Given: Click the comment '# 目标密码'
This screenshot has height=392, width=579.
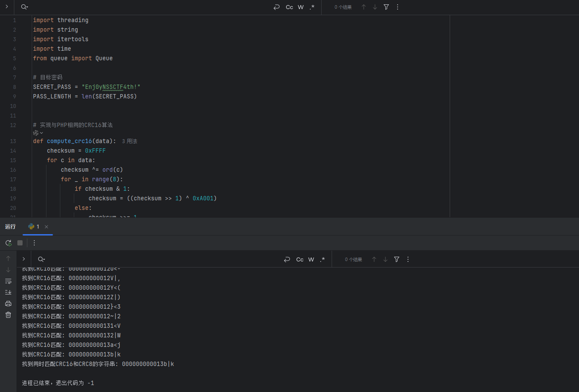Looking at the screenshot, I should 48,77.
